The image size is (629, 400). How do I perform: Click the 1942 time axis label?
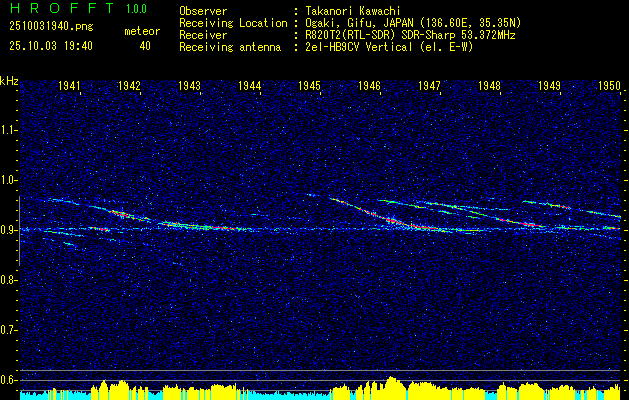click(129, 85)
